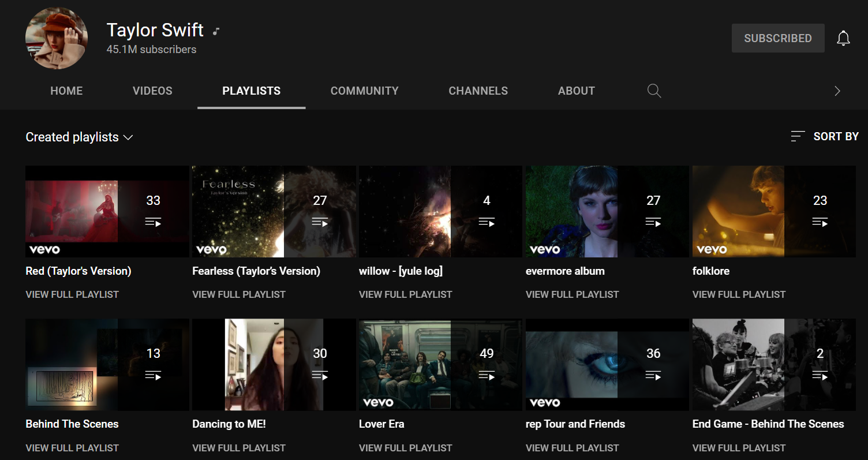The image size is (868, 460).
Task: Click the Red (Taylor's Version) playlist title
Action: 78,271
